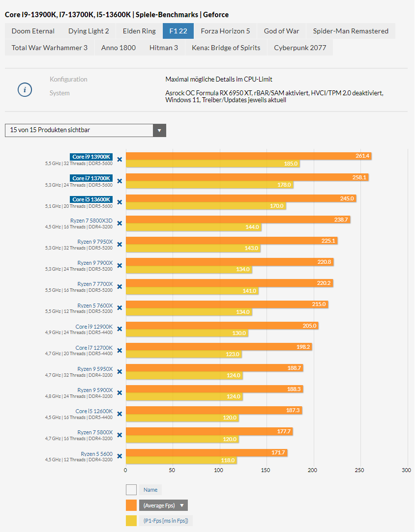Remove Core i7 13700K with its X icon
This screenshot has height=532, width=416.
(x=119, y=181)
